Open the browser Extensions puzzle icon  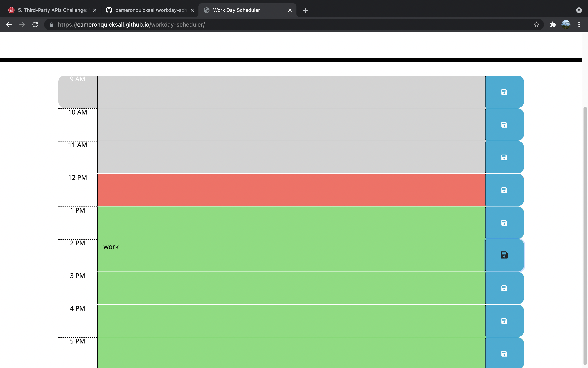point(553,25)
